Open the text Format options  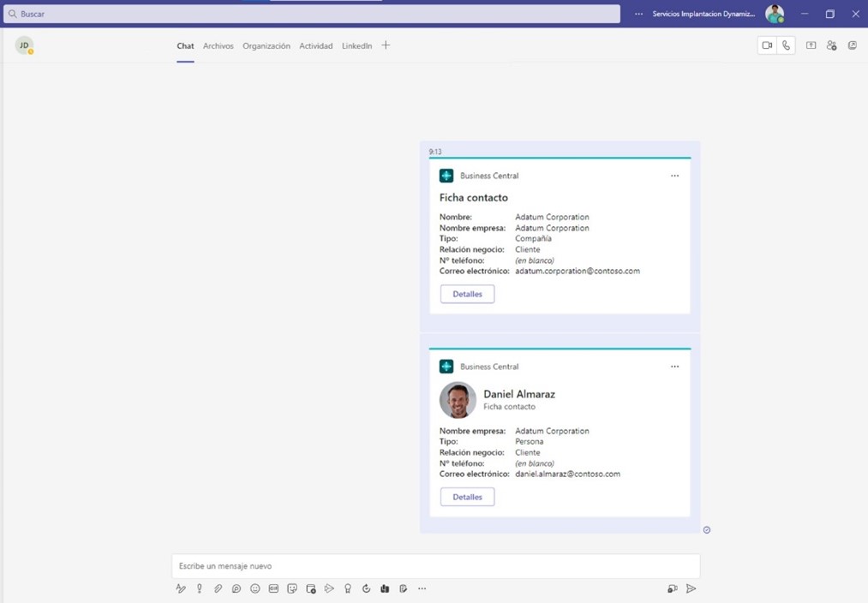[x=181, y=588]
